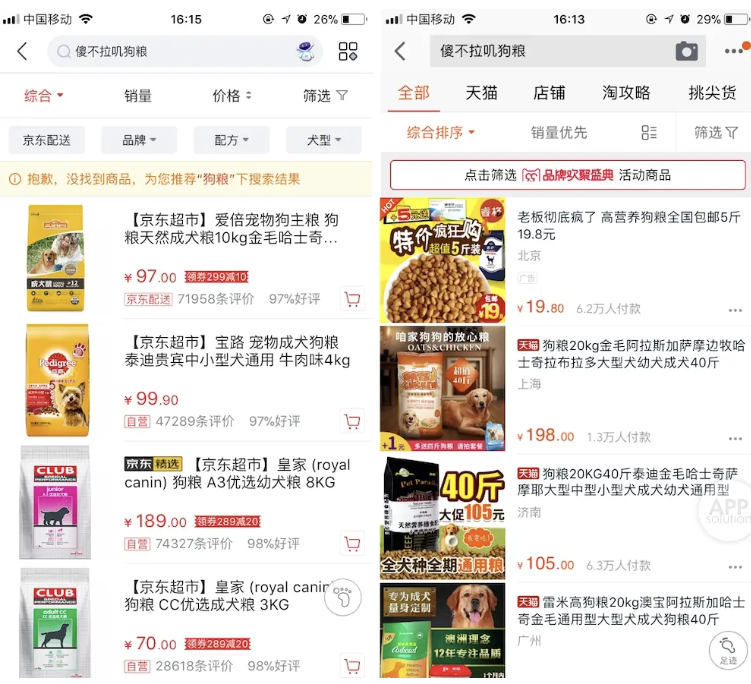Tap the 点击筛选 品牌欢聚盛典 活动商品 banner

pyautogui.click(x=568, y=175)
